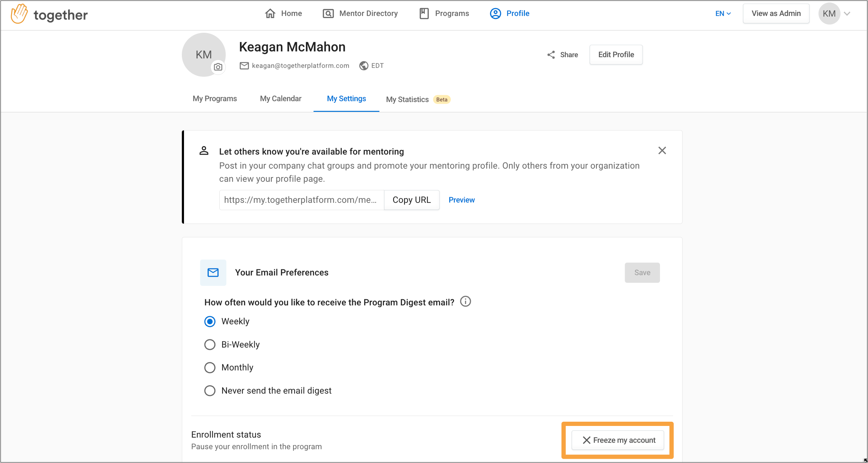Switch to My Calendar tab
The height and width of the screenshot is (463, 868).
pyautogui.click(x=281, y=99)
